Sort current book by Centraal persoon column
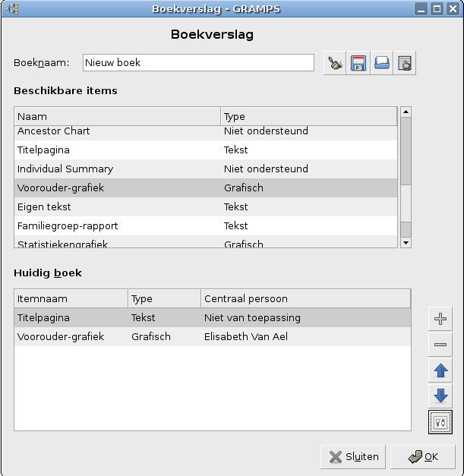The image size is (464, 476). [305, 299]
